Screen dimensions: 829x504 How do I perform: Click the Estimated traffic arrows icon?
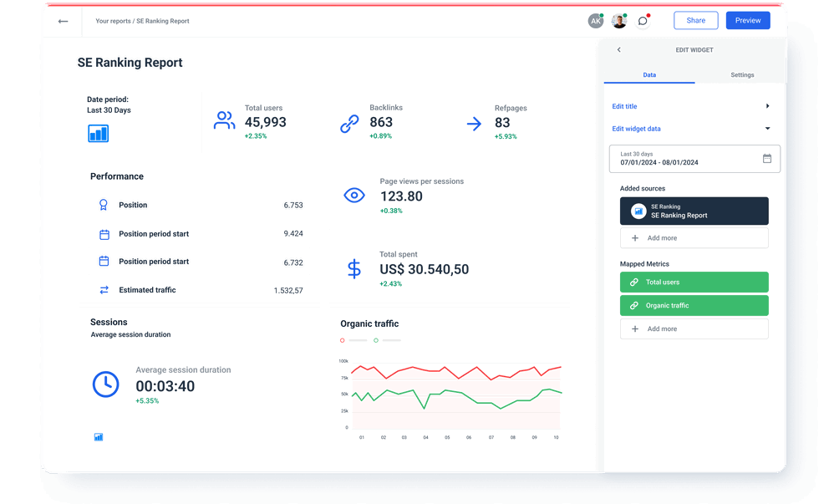click(104, 289)
